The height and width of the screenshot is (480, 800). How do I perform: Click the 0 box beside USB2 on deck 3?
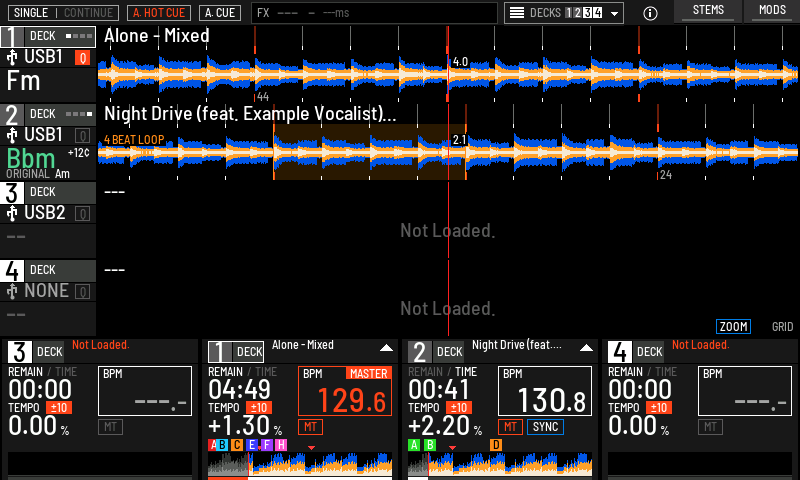pos(83,214)
